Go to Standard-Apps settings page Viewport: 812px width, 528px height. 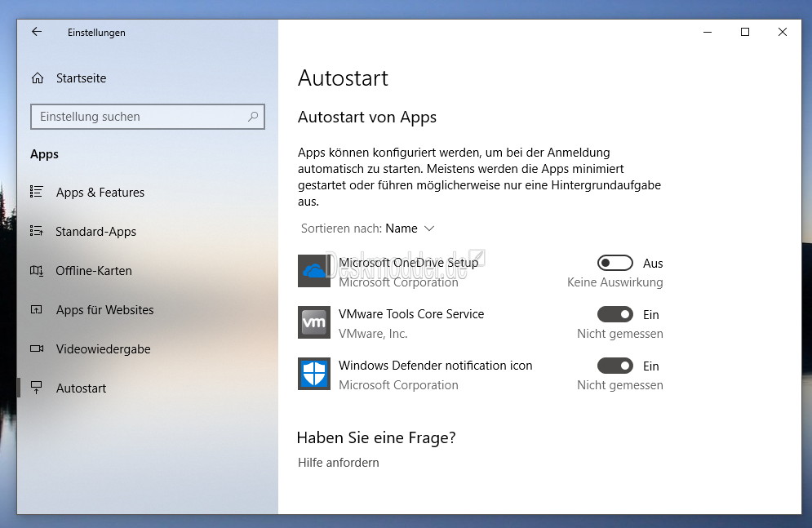point(95,232)
